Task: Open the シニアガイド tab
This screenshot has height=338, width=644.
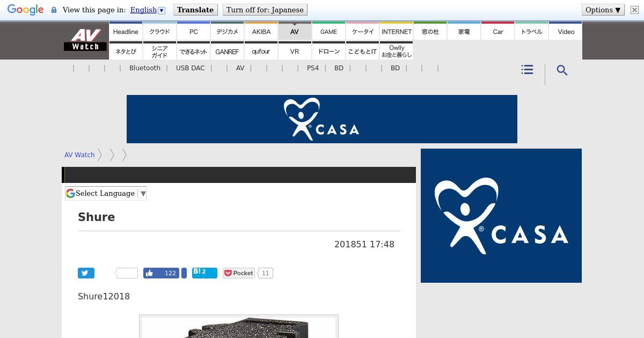Action: click(159, 51)
